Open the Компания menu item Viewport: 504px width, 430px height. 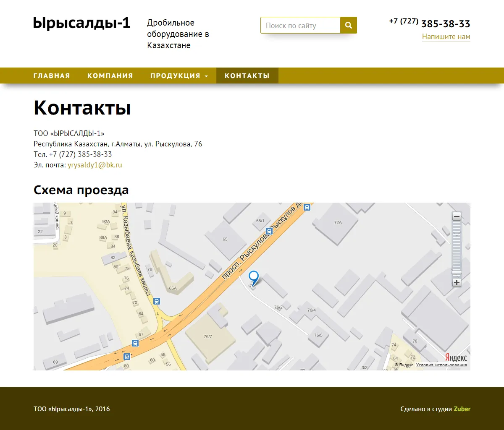110,76
